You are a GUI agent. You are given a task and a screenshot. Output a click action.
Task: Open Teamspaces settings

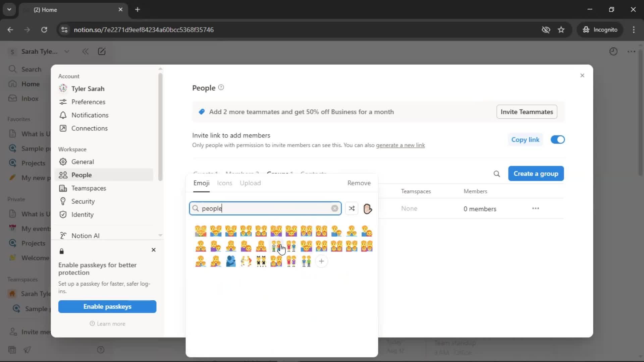pyautogui.click(x=89, y=188)
